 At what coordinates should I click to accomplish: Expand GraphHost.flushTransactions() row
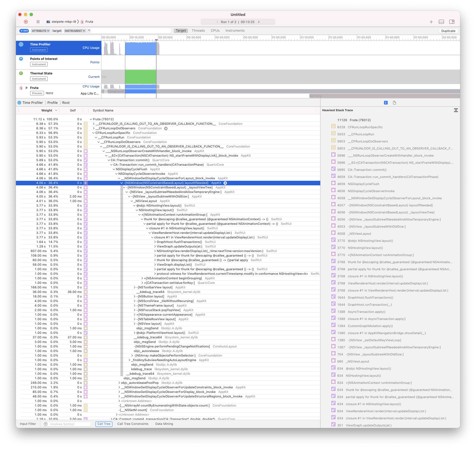[x=155, y=242]
